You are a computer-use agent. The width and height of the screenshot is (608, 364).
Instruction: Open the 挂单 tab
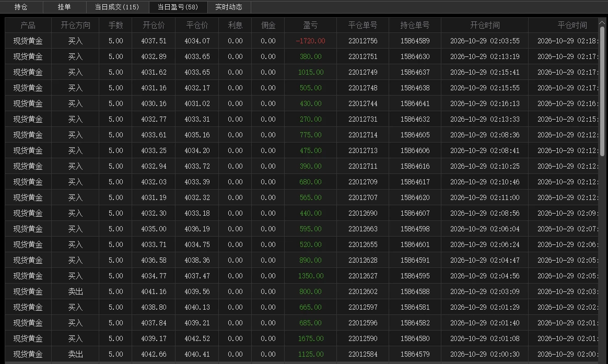(64, 7)
